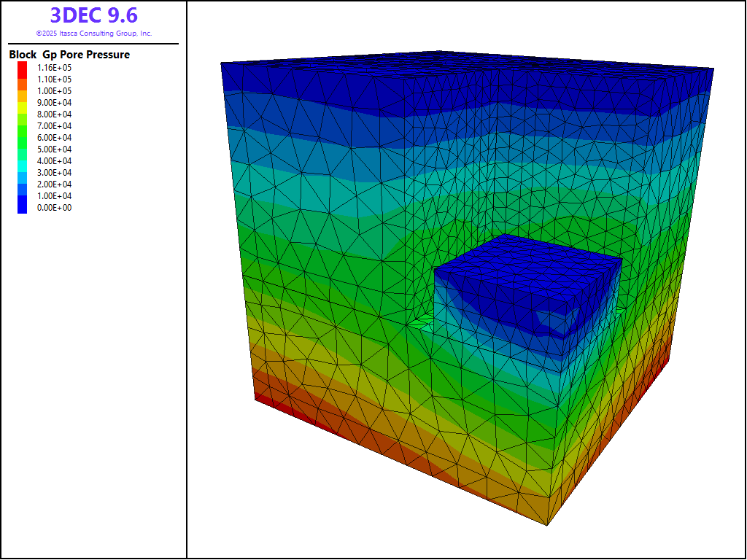Select the green 6.00E+04 legend swatch
This screenshot has height=560, width=747.
click(22, 137)
